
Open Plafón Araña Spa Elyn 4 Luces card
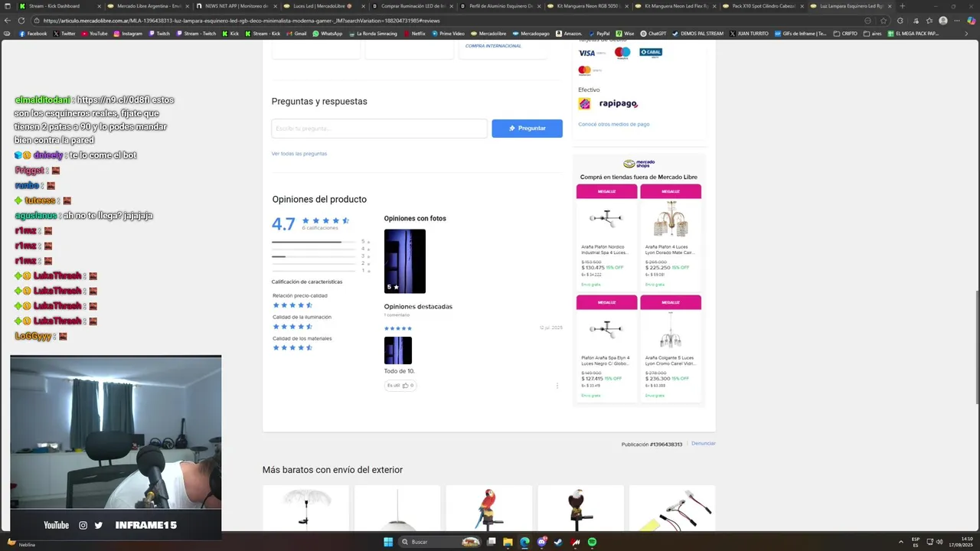(606, 349)
